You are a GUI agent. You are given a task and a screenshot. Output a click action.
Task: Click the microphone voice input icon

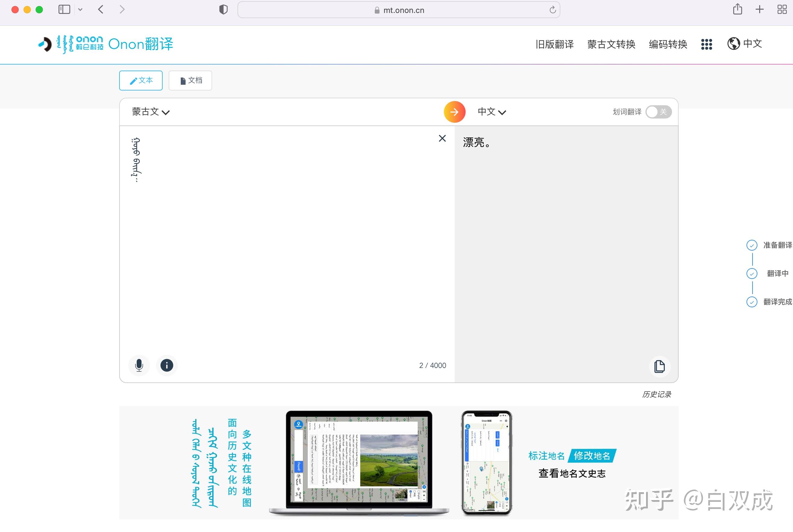139,366
